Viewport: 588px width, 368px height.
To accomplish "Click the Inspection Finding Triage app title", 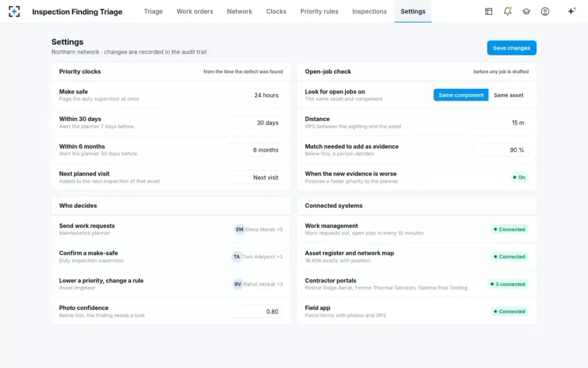I will tap(77, 12).
